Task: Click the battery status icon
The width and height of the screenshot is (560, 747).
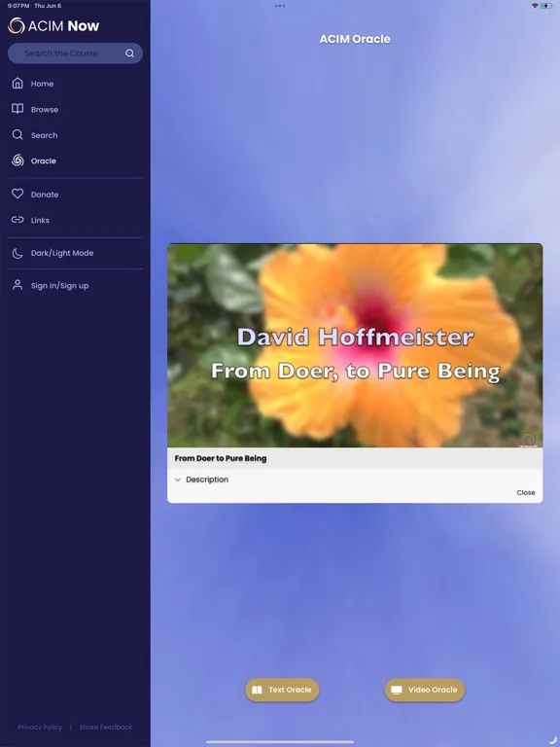Action: coord(546,6)
